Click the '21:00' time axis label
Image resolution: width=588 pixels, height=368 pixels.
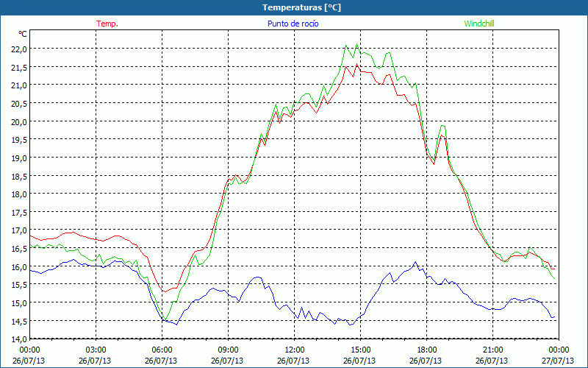[492, 350]
